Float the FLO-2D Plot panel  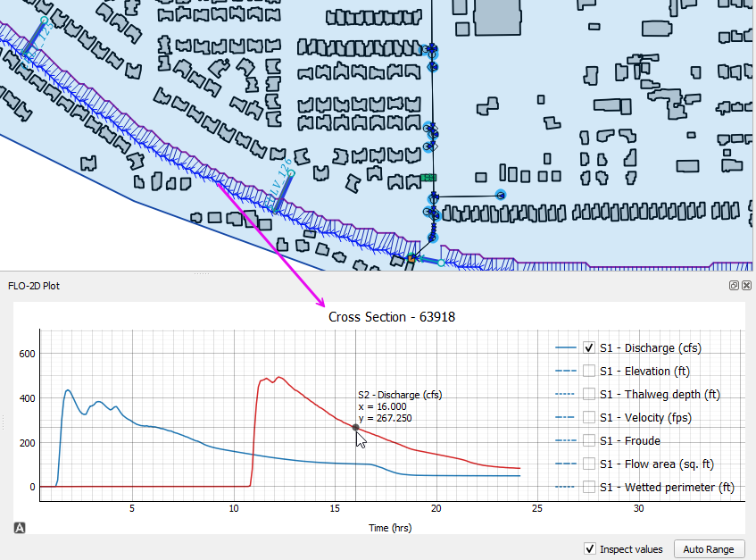(734, 286)
